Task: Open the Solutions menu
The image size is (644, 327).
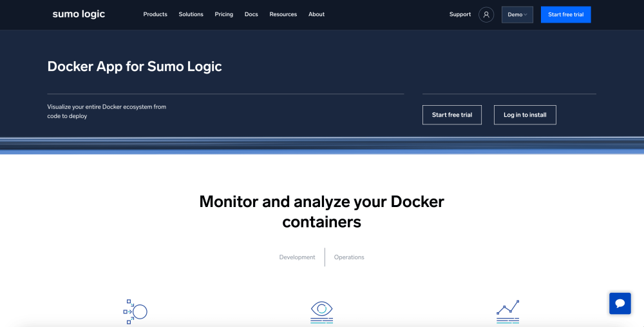Action: 191,14
